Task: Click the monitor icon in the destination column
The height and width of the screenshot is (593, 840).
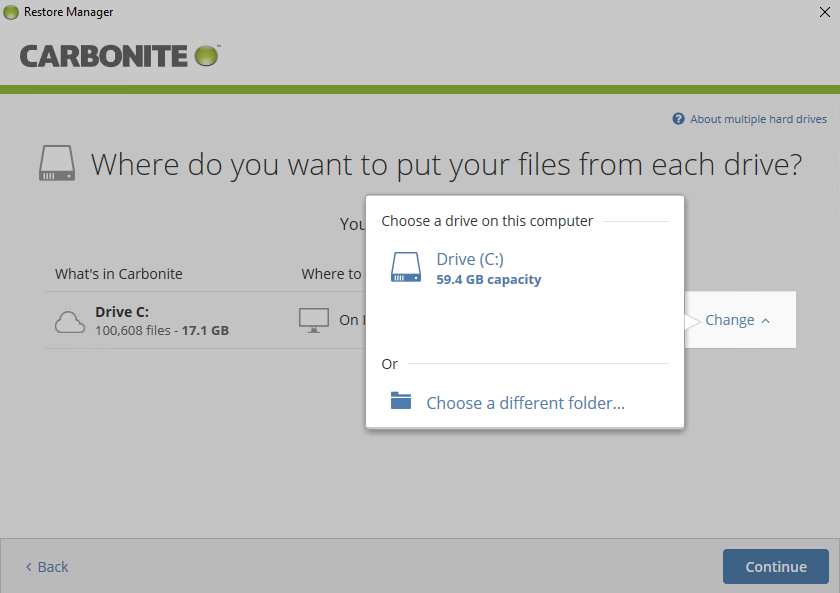Action: point(314,318)
